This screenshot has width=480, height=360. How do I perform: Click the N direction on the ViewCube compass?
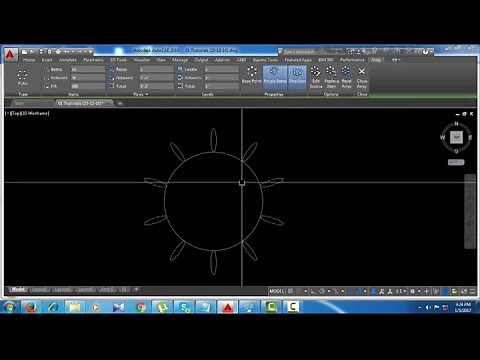456,124
